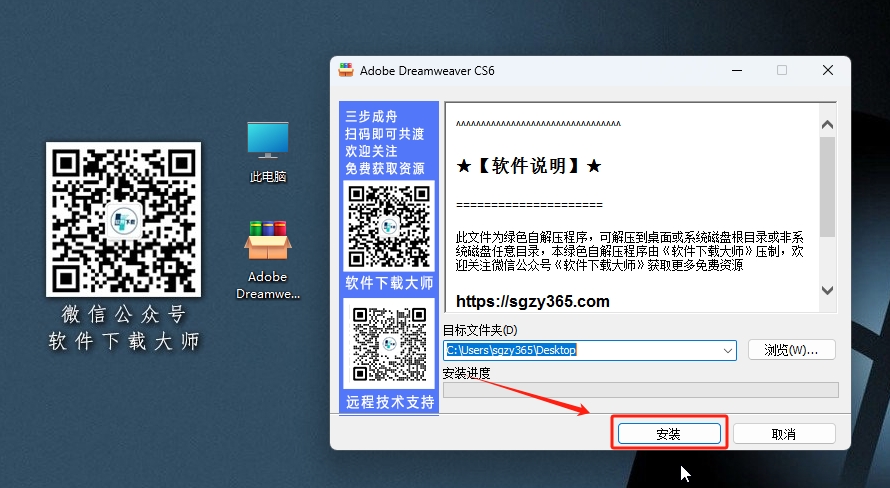Click the 免费获取资源 text in sidebar

point(385,169)
